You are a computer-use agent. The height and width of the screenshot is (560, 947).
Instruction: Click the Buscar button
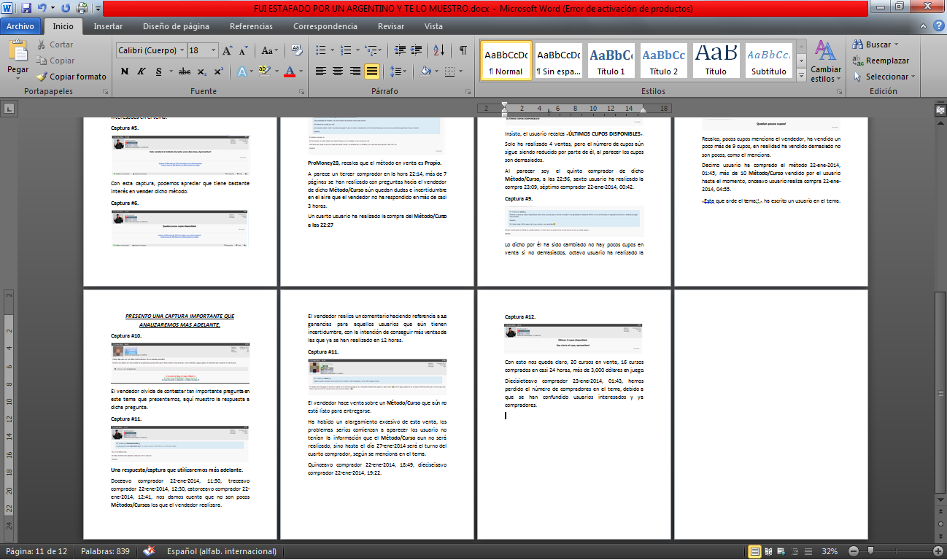coord(875,44)
